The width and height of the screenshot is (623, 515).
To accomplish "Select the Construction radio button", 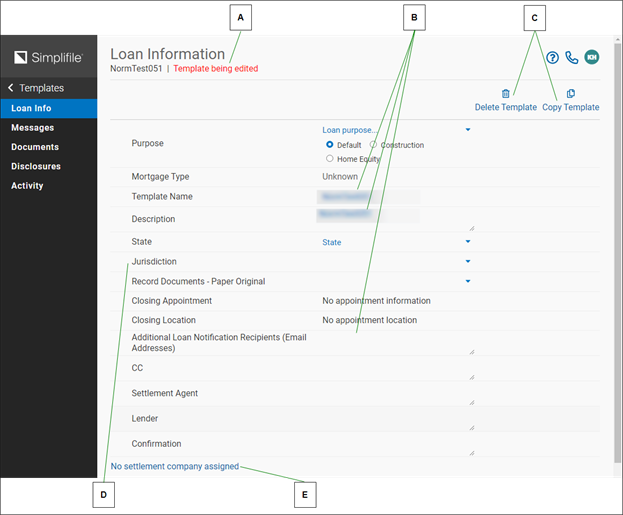I will [373, 145].
